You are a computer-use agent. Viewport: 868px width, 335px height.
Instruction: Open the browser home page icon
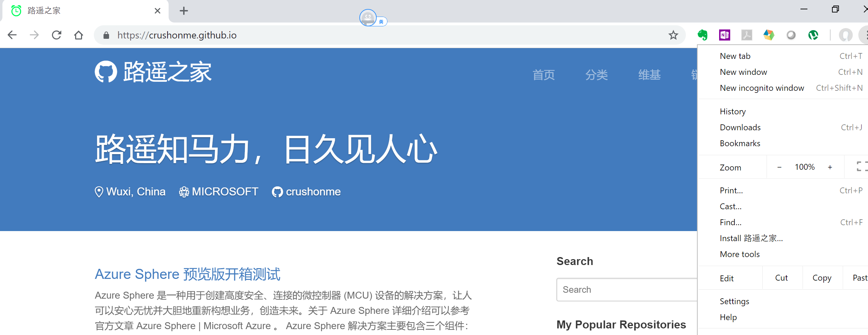[x=79, y=35]
